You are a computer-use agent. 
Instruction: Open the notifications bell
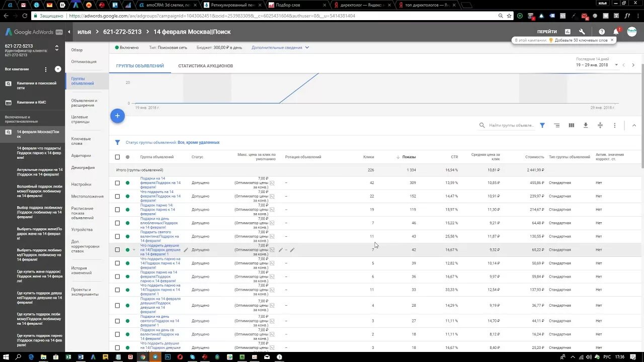click(616, 32)
